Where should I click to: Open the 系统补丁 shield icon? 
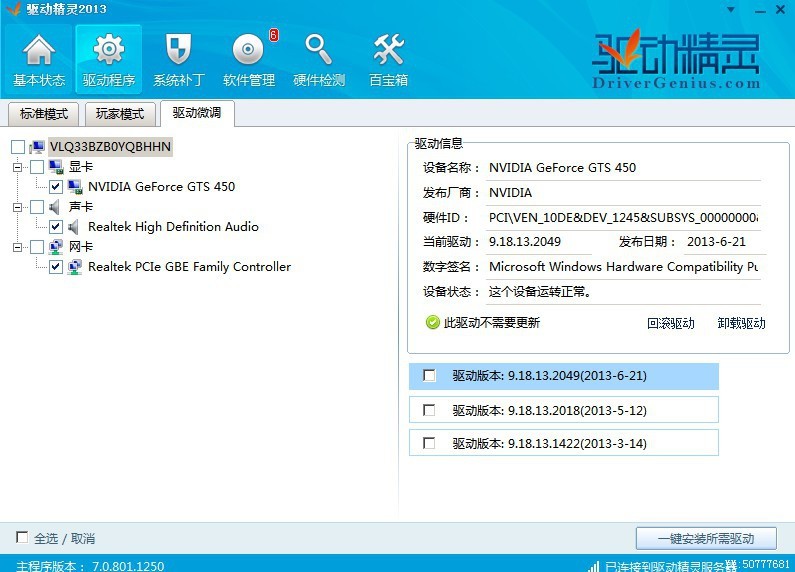pyautogui.click(x=178, y=50)
